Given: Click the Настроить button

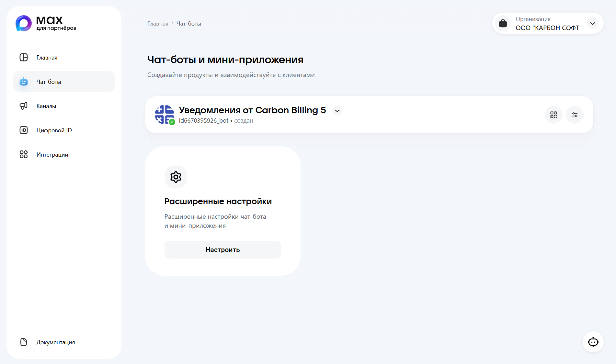Looking at the screenshot, I should (223, 250).
